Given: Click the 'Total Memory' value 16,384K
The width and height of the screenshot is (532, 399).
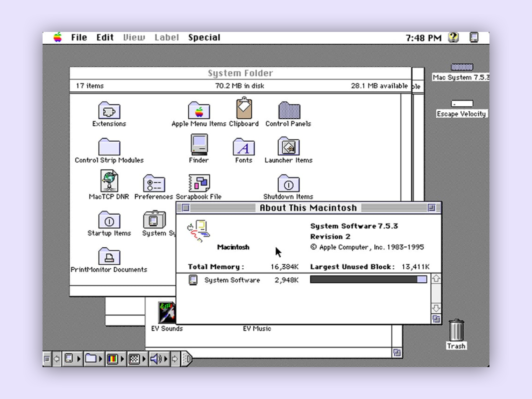Looking at the screenshot, I should coord(285,267).
